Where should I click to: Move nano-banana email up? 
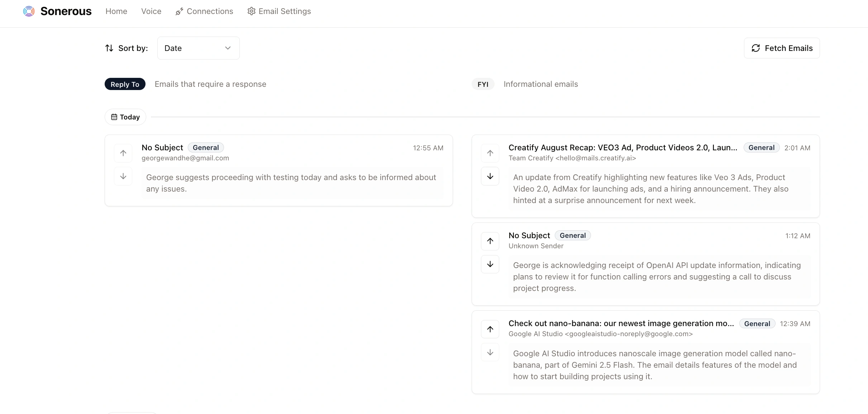[490, 329]
